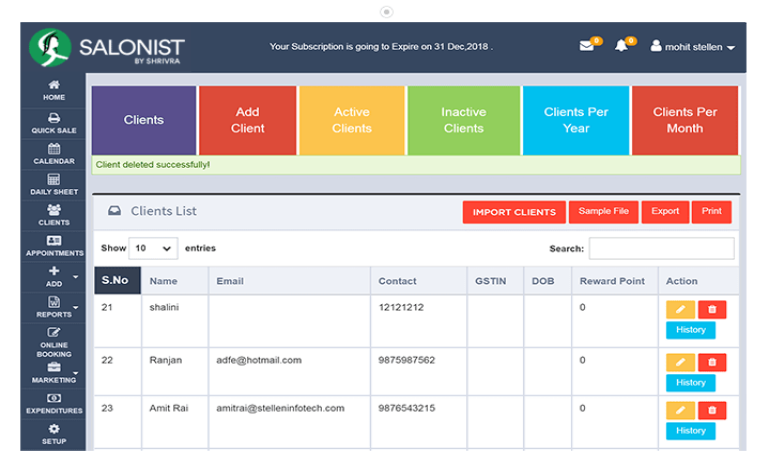Open Clients in the sidebar
Viewport: 770px width, 470px height.
[x=54, y=216]
